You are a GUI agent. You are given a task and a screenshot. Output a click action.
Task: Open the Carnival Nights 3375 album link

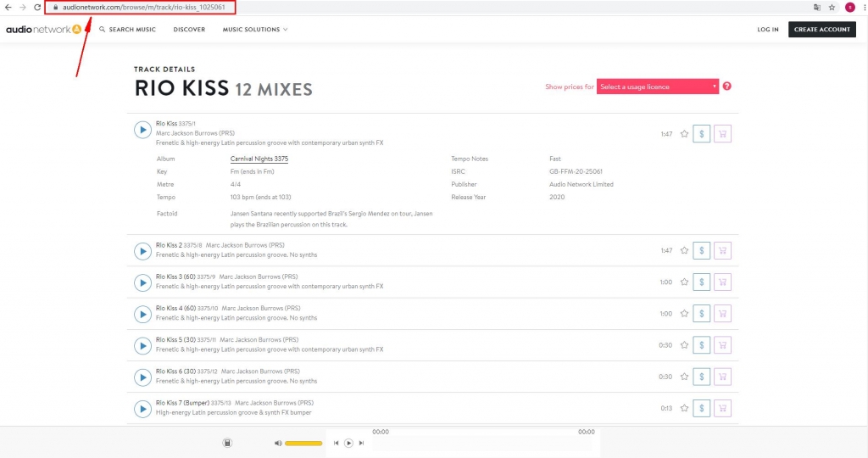coord(259,159)
